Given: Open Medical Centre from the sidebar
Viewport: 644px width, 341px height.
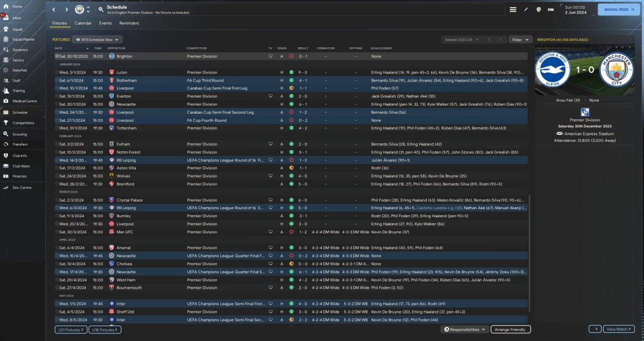Looking at the screenshot, I should (24, 101).
